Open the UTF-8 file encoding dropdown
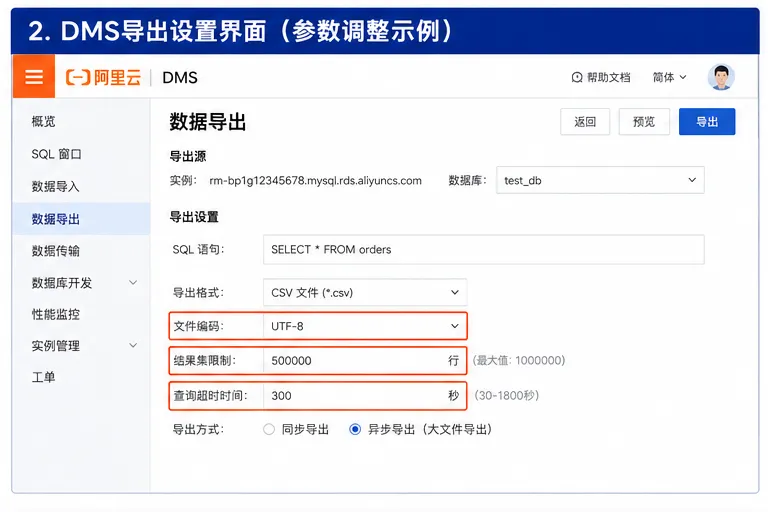This screenshot has height=512, width=768. 364,326
